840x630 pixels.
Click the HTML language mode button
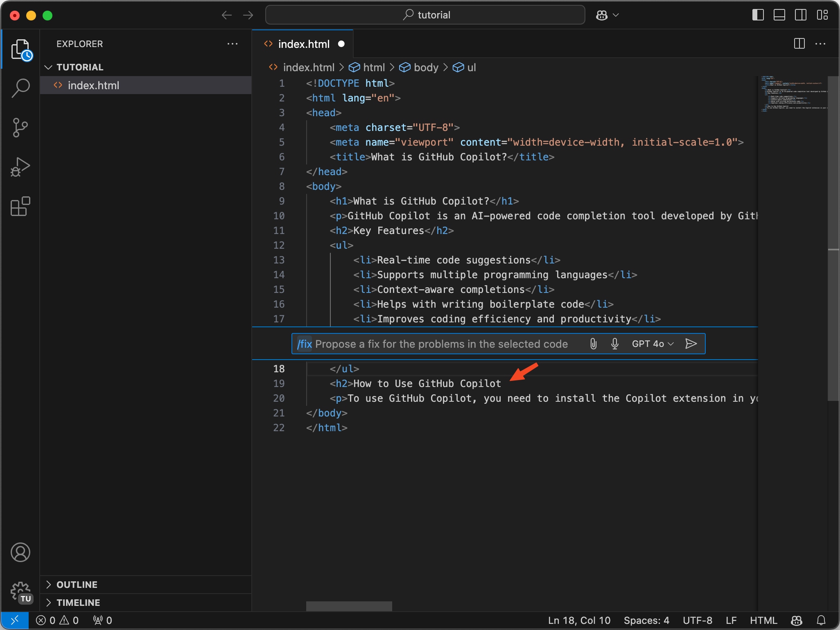(x=763, y=621)
